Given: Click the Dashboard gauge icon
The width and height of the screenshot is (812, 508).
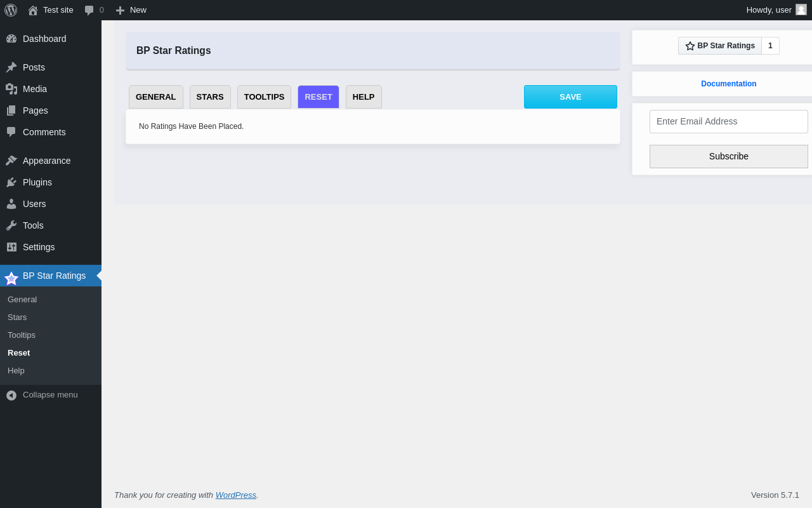Looking at the screenshot, I should click(x=11, y=39).
